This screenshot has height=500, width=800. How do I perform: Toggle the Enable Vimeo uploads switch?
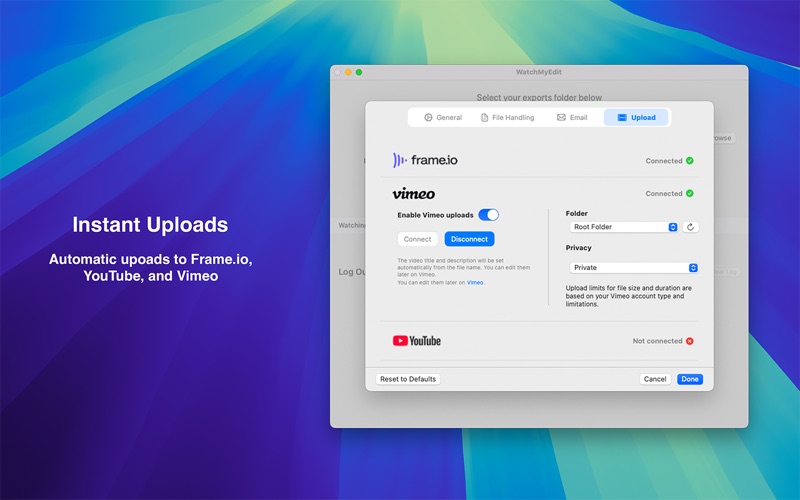[488, 215]
